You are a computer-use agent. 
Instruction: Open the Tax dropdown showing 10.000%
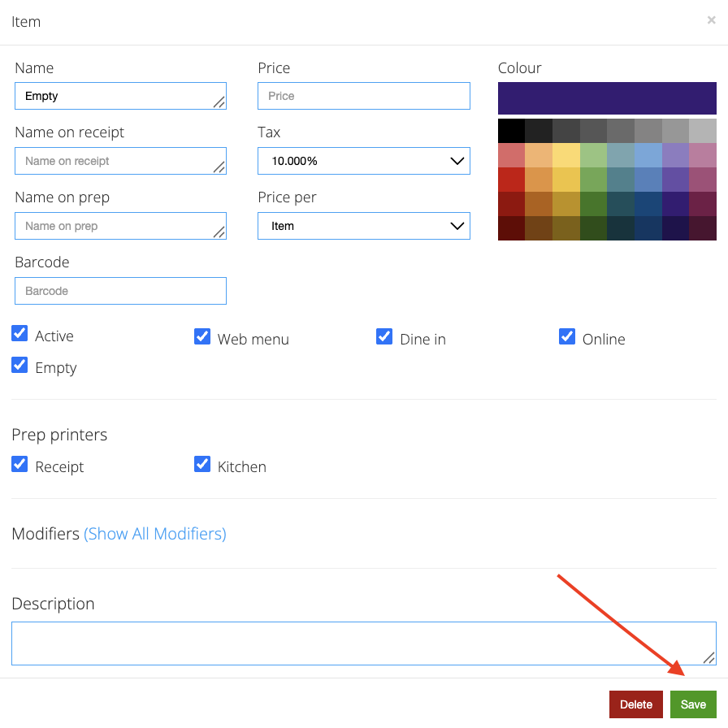pyautogui.click(x=363, y=161)
